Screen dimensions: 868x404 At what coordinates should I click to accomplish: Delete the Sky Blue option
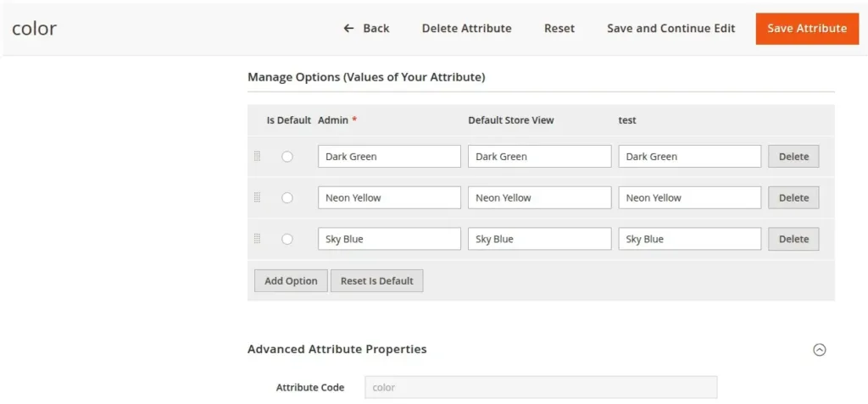click(793, 239)
